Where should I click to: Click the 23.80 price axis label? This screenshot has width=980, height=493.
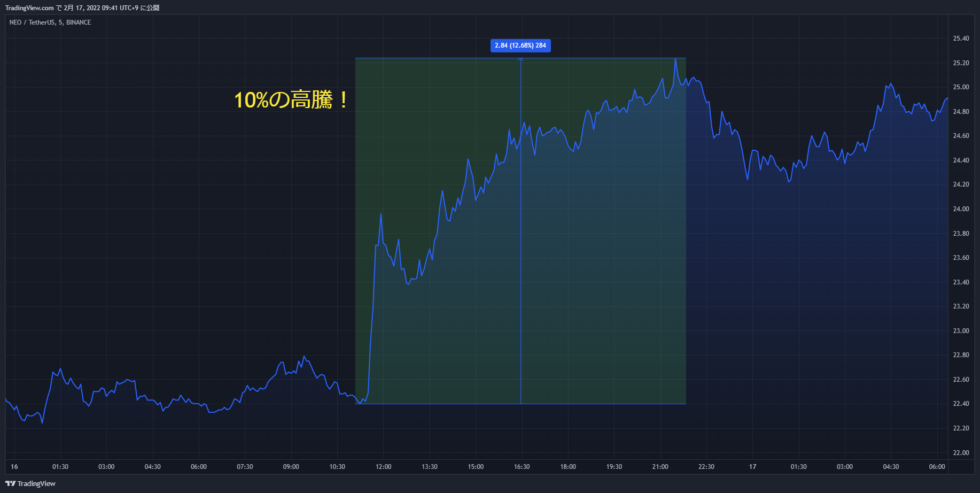(961, 234)
